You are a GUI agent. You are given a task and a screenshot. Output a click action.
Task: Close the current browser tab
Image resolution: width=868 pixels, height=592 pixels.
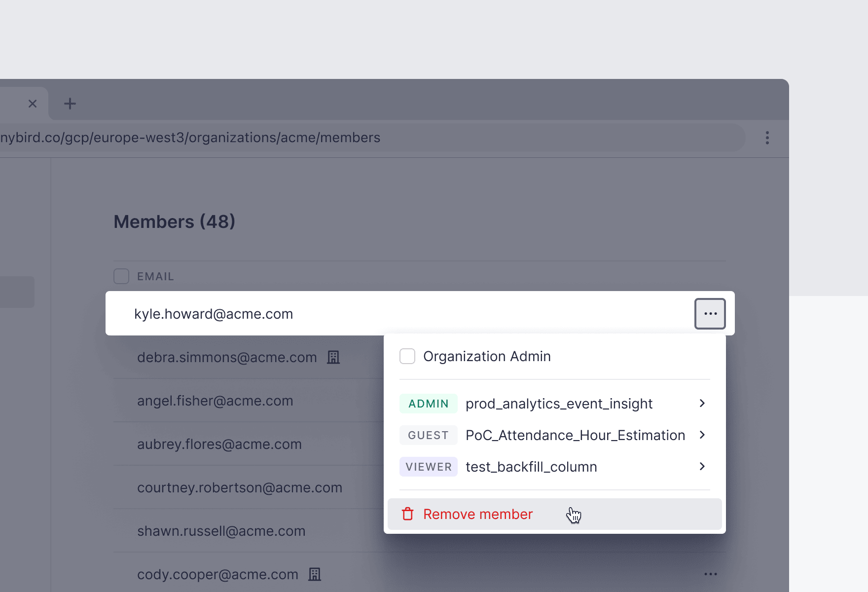(33, 104)
